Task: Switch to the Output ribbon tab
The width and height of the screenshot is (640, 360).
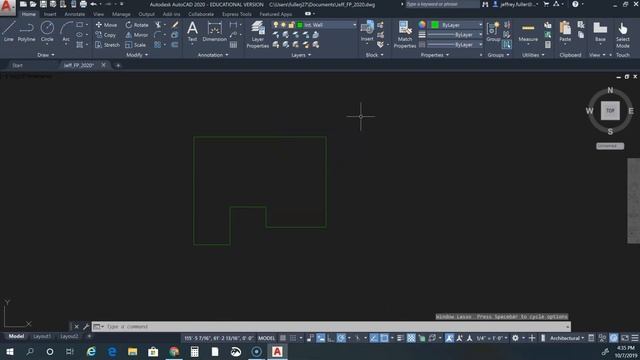Action: tap(146, 14)
